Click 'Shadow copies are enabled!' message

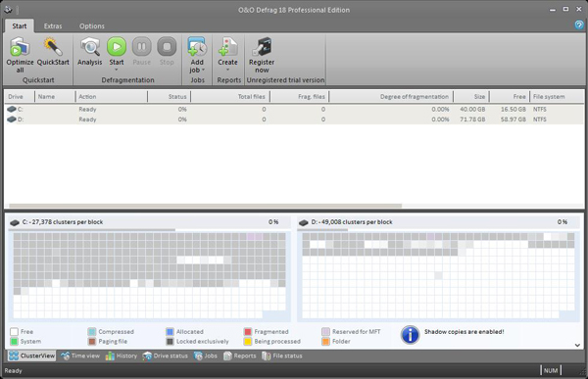464,332
